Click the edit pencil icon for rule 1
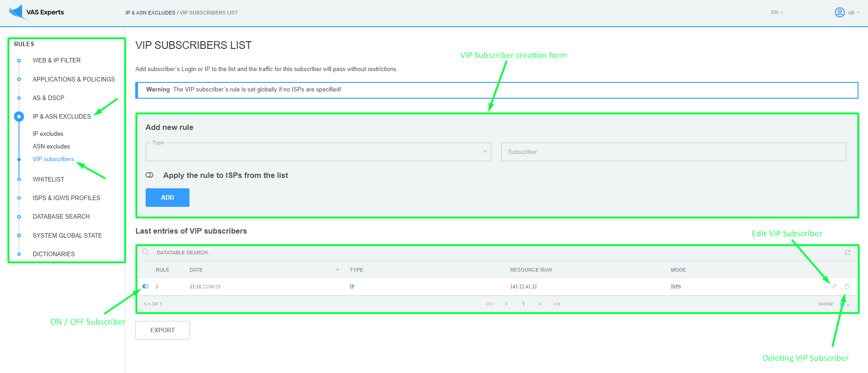This screenshot has height=373, width=868. (x=834, y=287)
